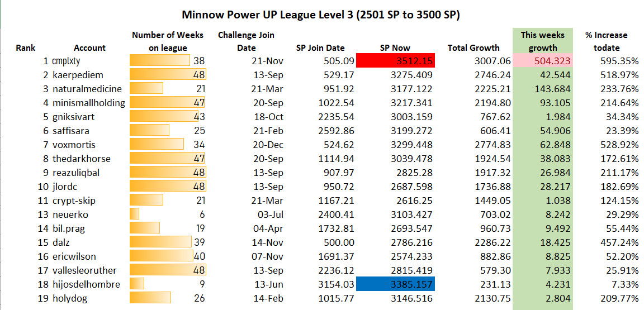This screenshot has width=644, height=310.
Task: Click account name 'jlordc'
Action: point(65,187)
